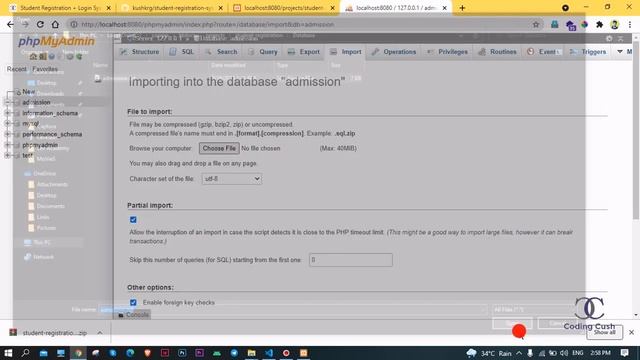Open the phpMyAdmin documentation icon
This screenshot has width=640, height=360.
coord(52,56)
